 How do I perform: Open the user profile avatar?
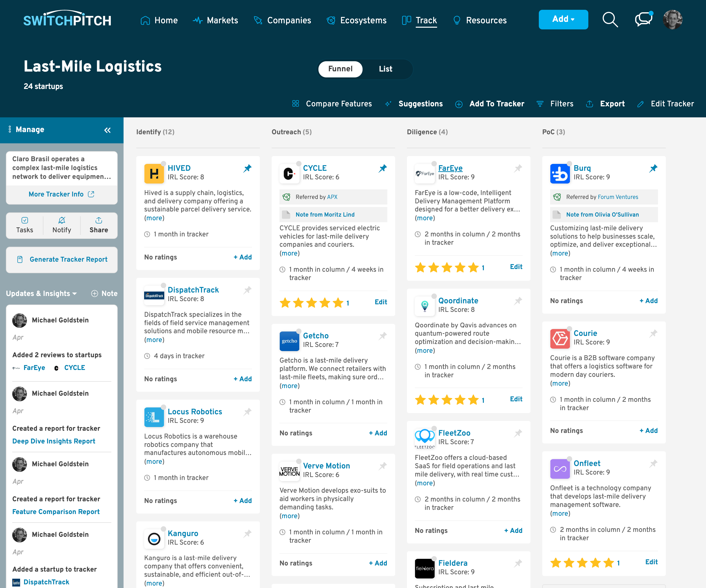[672, 20]
